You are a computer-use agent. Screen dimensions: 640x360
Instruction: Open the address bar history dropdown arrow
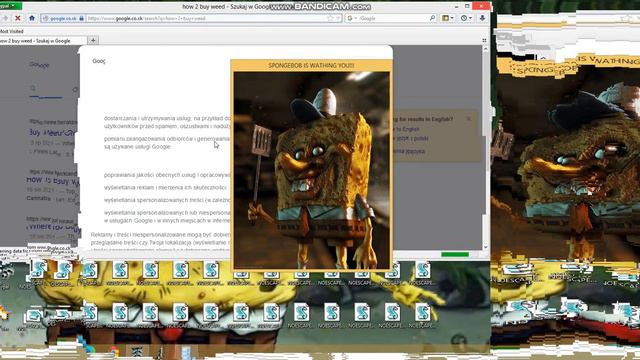coord(338,18)
